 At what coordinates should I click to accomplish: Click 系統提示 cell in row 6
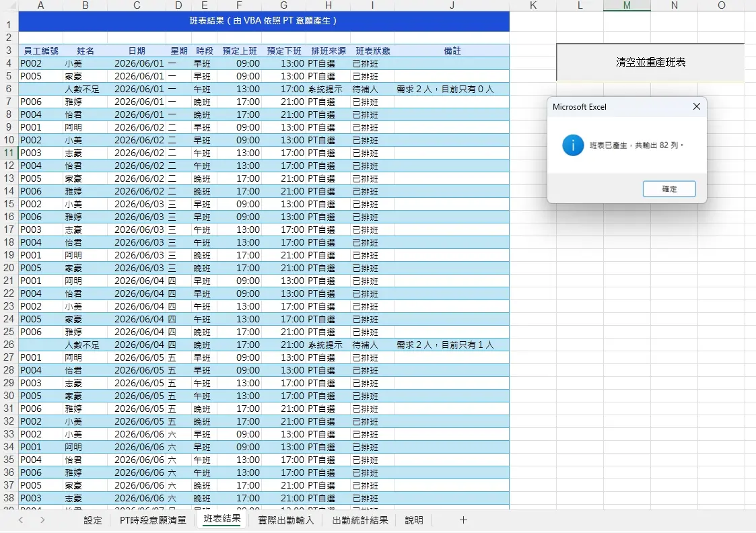[329, 89]
